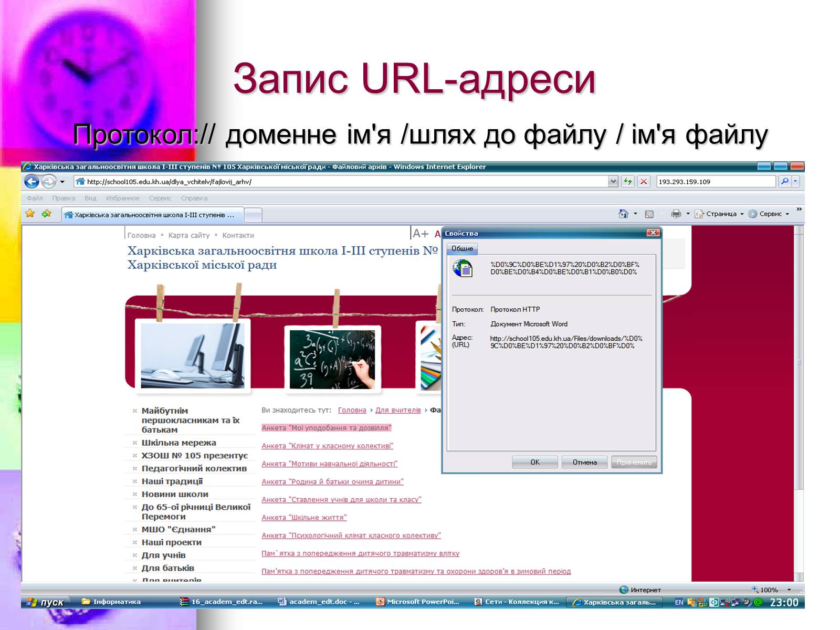
Task: Click the пуск Start button
Action: click(46, 602)
